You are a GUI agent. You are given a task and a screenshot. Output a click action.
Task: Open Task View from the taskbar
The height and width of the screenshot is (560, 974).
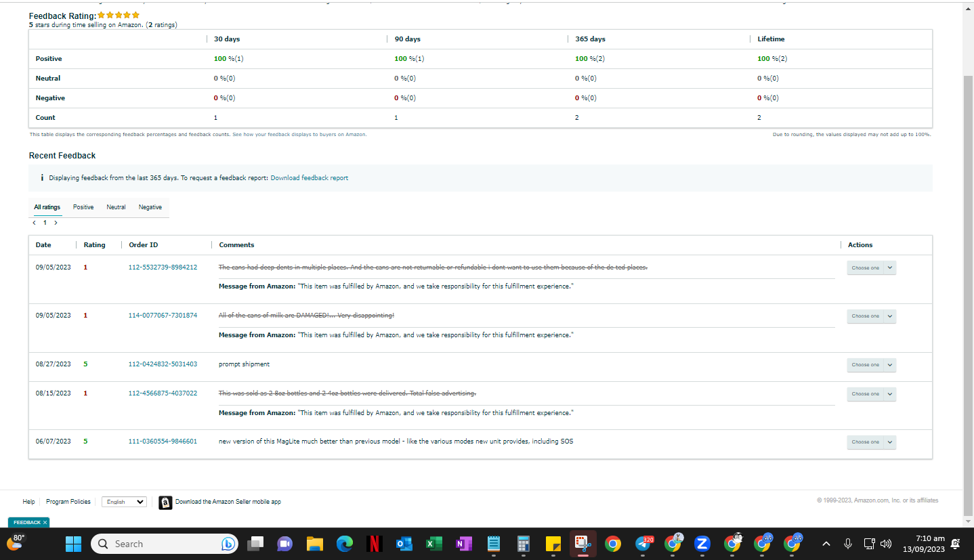[x=255, y=544]
